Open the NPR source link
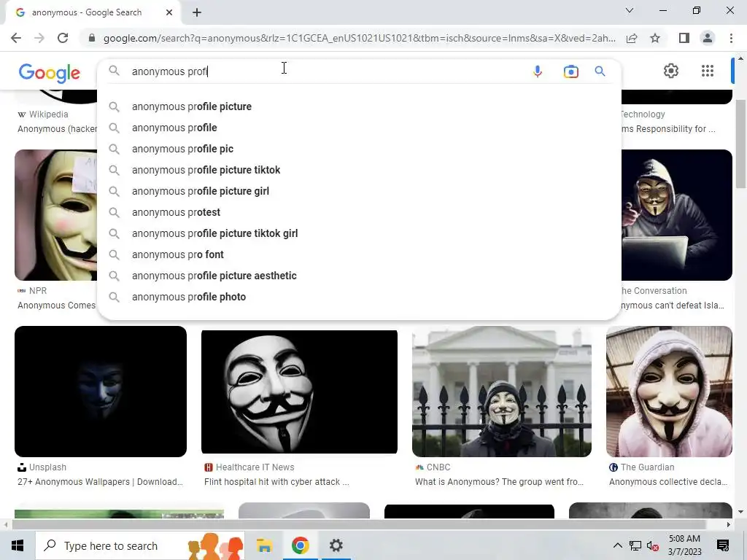 (x=32, y=290)
